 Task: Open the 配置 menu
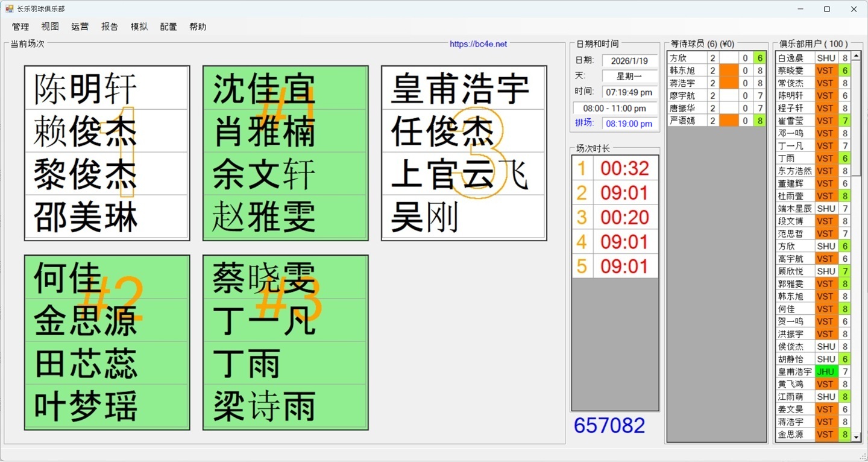(168, 27)
